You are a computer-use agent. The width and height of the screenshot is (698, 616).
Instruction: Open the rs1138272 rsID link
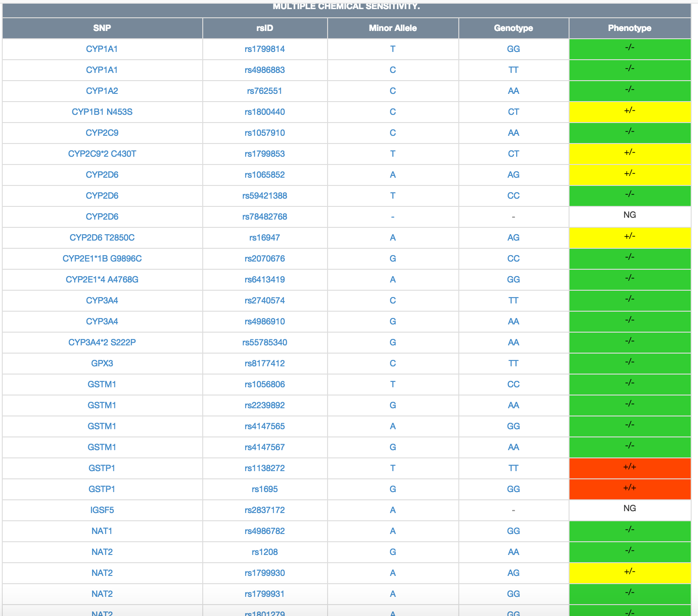click(x=265, y=468)
